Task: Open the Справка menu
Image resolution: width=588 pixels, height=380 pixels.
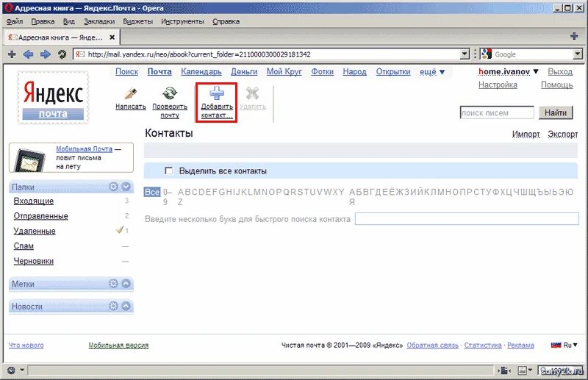Action: (x=226, y=21)
